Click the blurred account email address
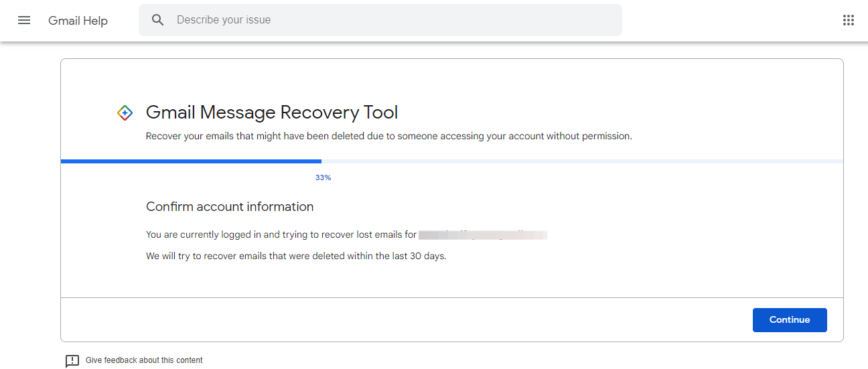The width and height of the screenshot is (868, 369). click(483, 235)
